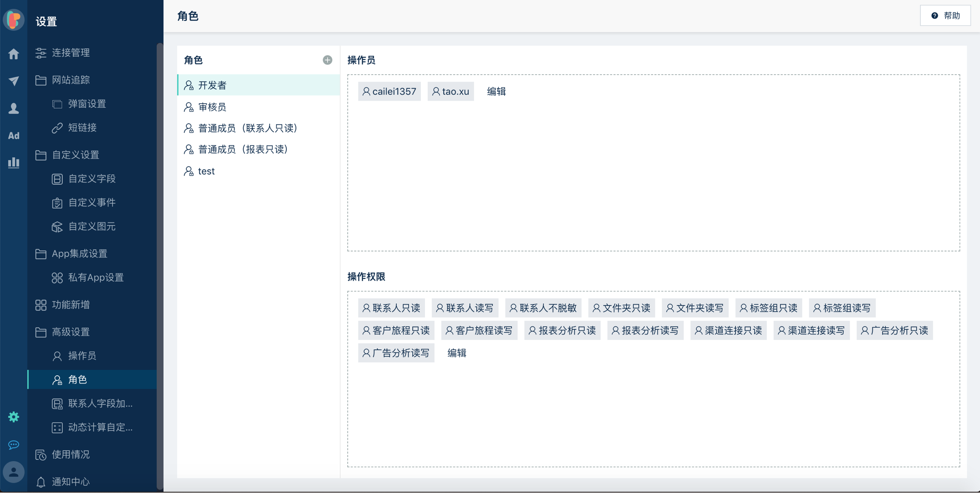The width and height of the screenshot is (980, 493).
Task: Click 编辑 after 广告分析读写 permission
Action: (456, 353)
